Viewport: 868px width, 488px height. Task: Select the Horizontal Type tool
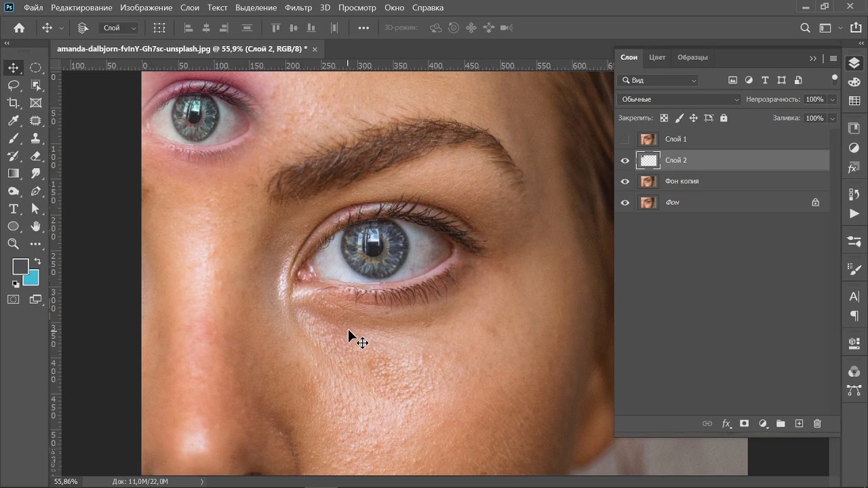point(14,209)
